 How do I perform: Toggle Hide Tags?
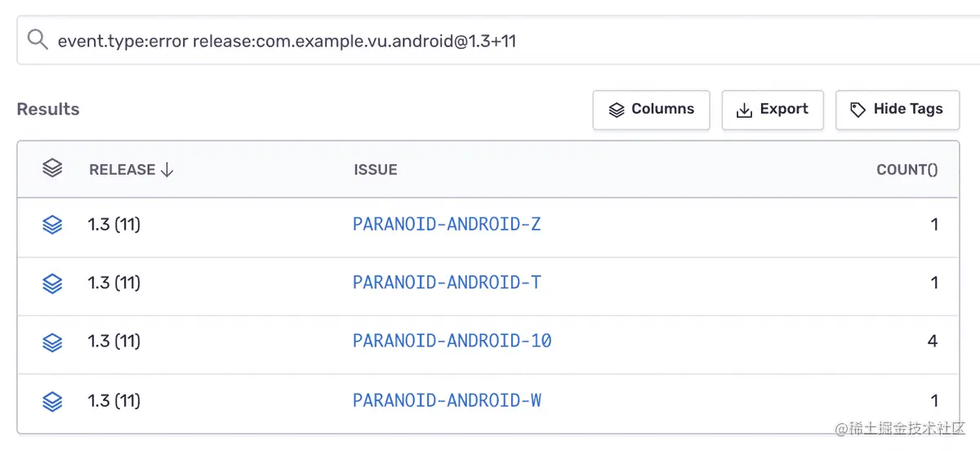897,109
